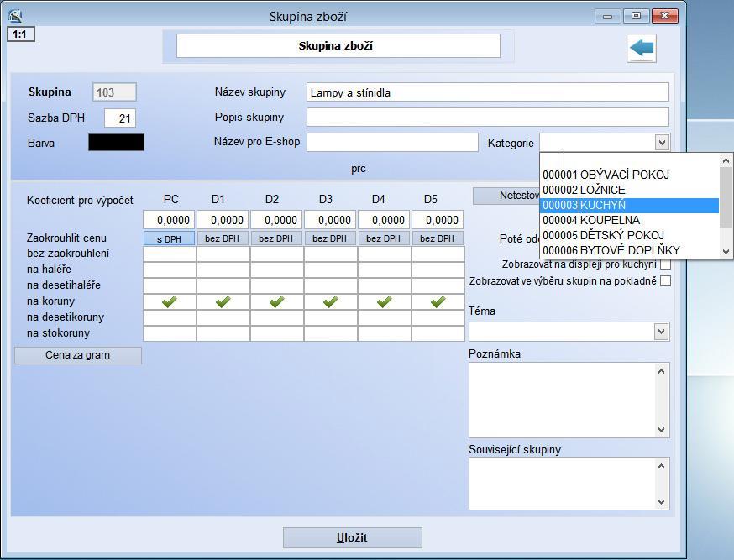734x560 pixels.
Task: Click category list scrollbar down arrow
Action: (x=726, y=251)
